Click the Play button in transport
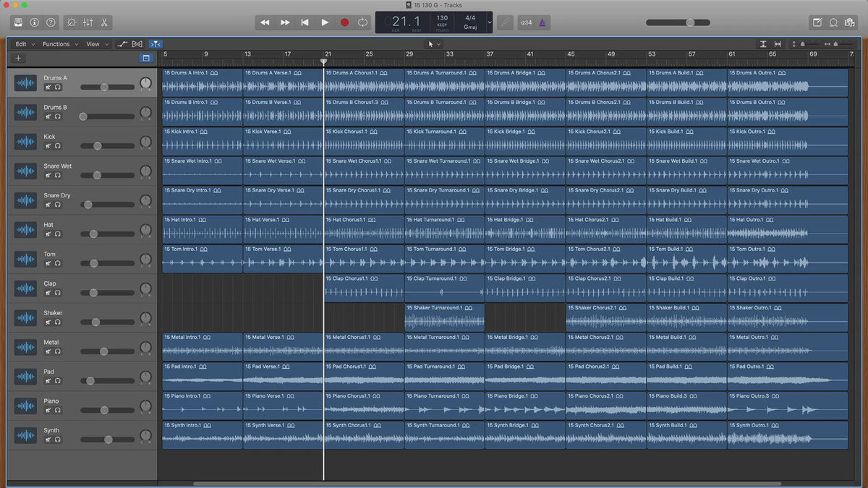The image size is (868, 488). click(325, 22)
